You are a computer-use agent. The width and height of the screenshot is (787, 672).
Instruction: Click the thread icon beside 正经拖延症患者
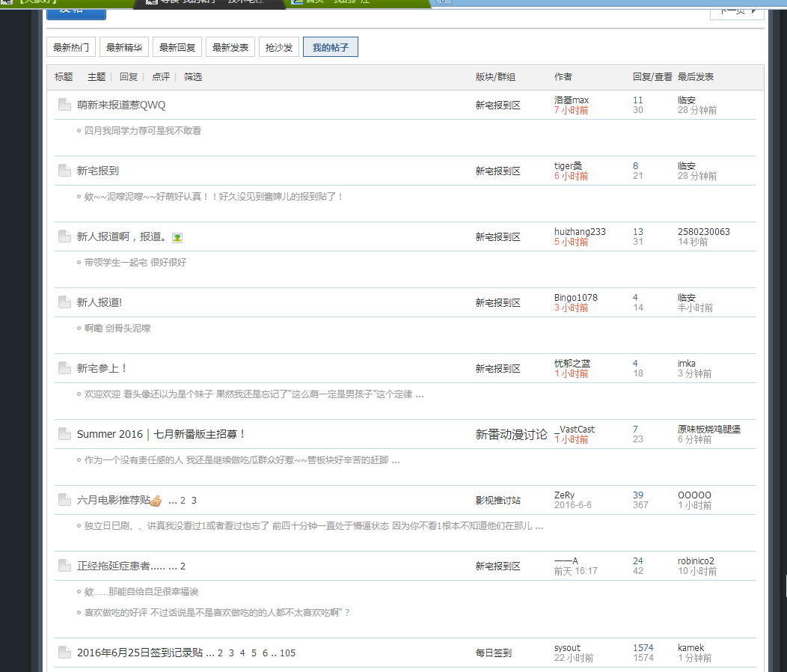[64, 566]
